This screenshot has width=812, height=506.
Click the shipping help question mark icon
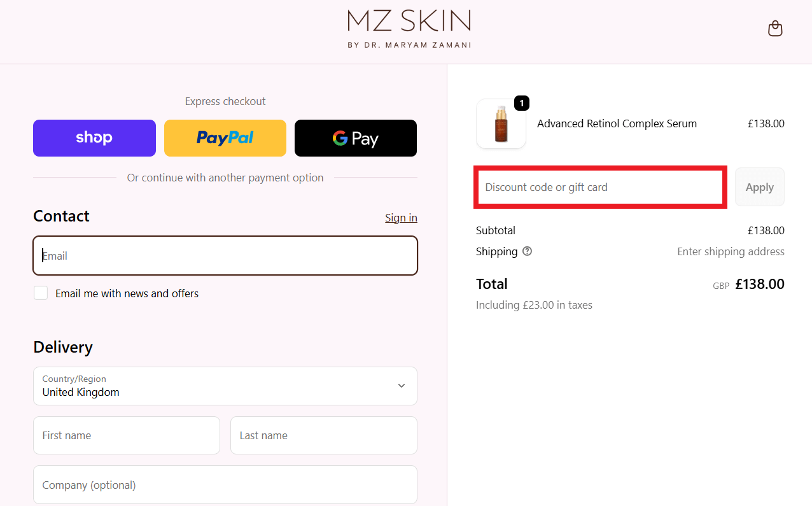[x=527, y=251]
